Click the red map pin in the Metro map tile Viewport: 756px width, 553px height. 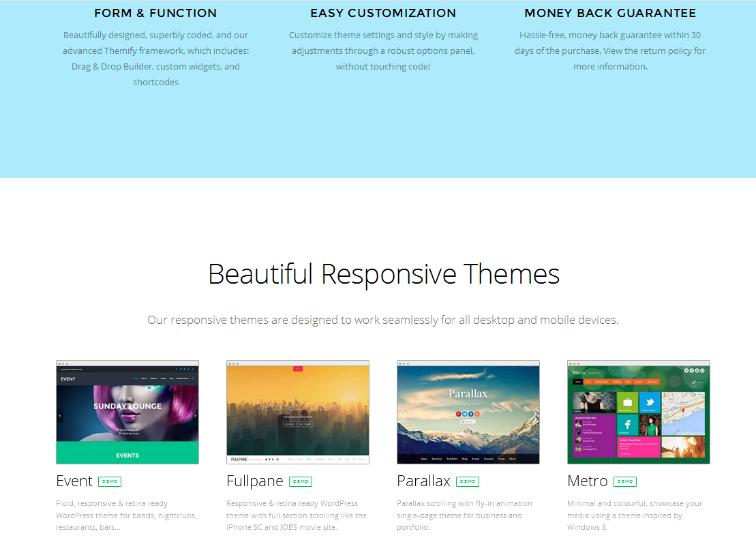click(683, 410)
